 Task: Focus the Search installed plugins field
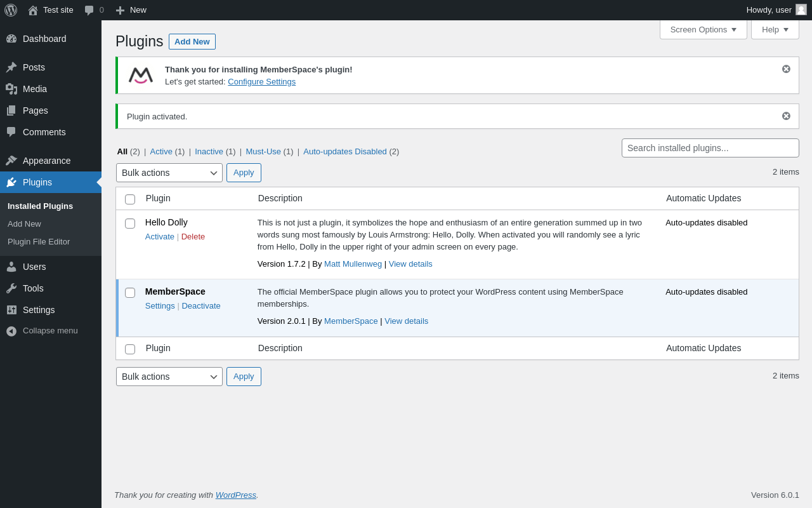710,148
